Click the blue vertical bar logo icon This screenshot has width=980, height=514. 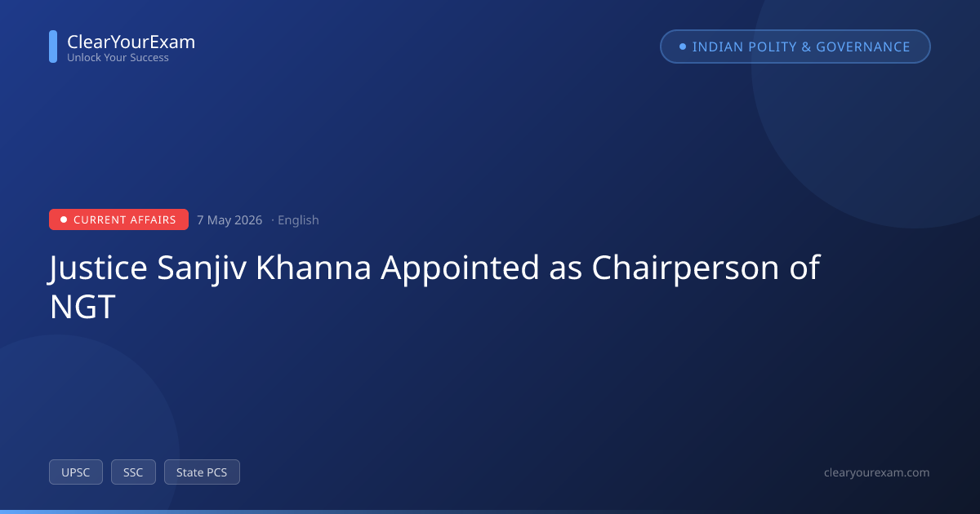[53, 47]
